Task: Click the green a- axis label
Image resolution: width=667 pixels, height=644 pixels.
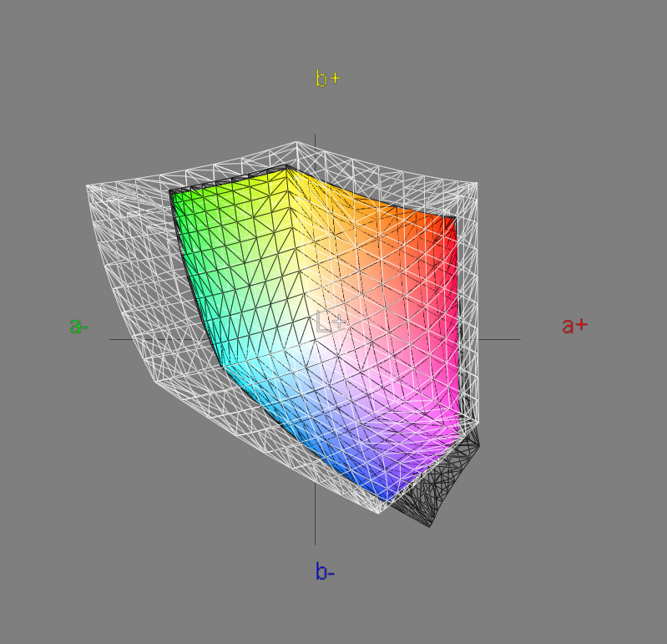Action: click(x=78, y=327)
